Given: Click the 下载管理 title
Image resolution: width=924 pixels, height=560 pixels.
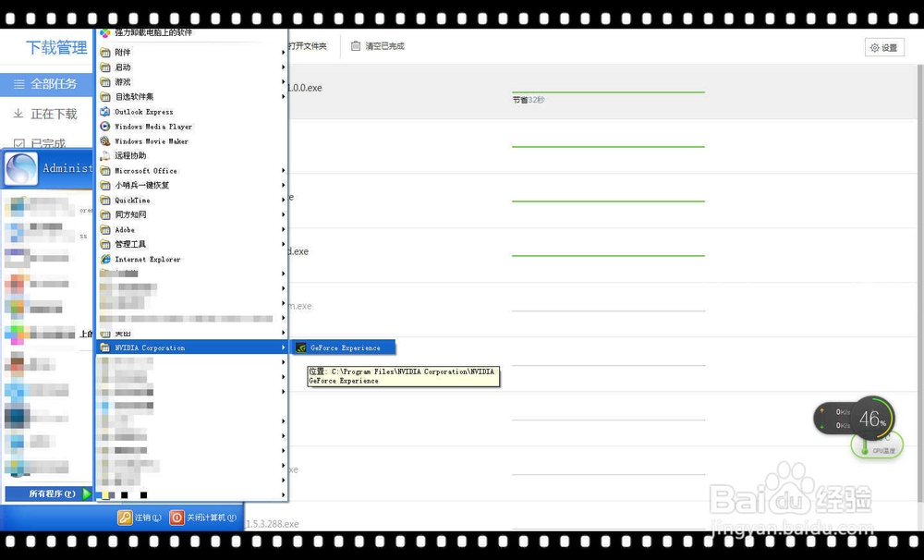Looking at the screenshot, I should 56,47.
